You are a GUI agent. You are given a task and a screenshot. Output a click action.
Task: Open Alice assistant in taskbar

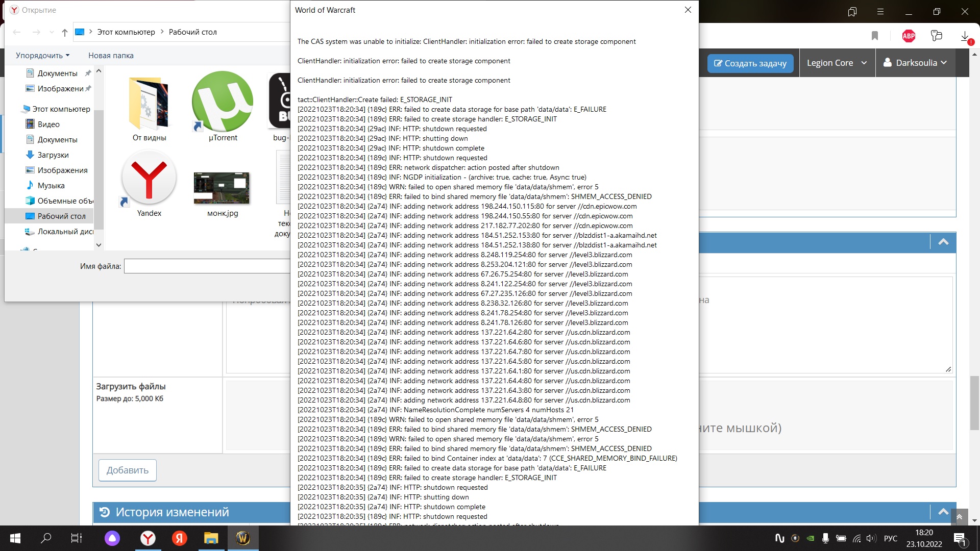[x=112, y=538]
